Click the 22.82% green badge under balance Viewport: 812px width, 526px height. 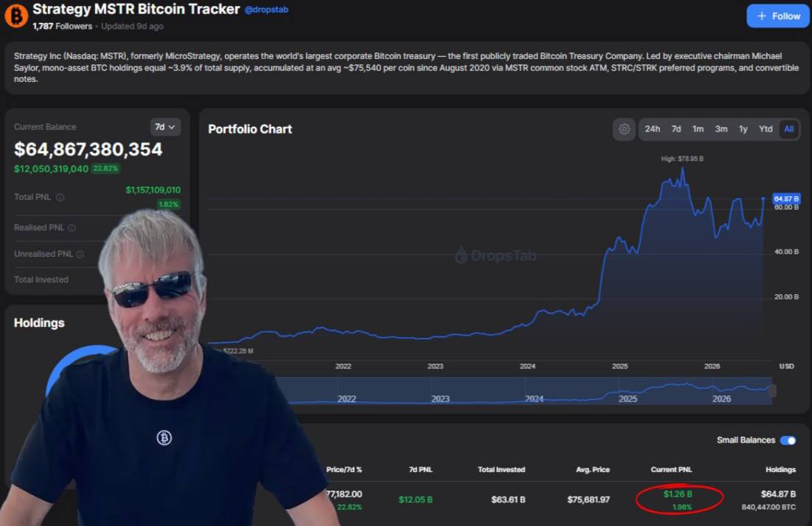click(105, 168)
